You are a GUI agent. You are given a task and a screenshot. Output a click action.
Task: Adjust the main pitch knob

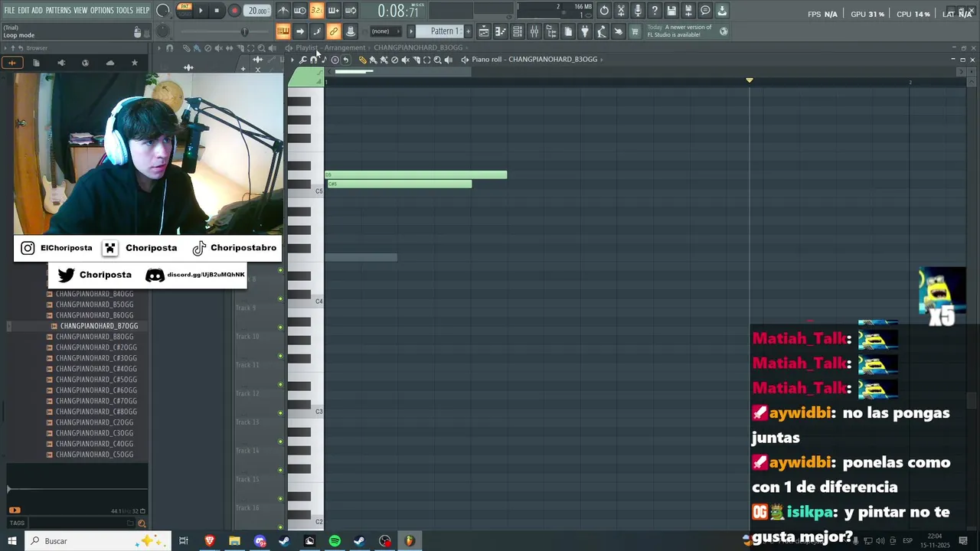click(x=163, y=31)
